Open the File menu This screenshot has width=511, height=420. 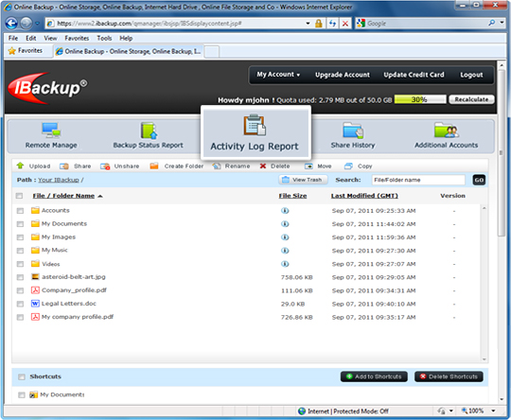tap(13, 38)
